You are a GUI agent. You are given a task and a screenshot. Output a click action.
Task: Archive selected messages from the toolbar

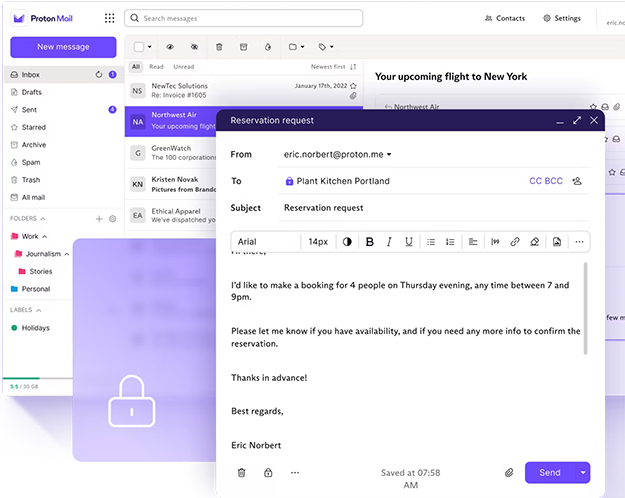point(243,47)
